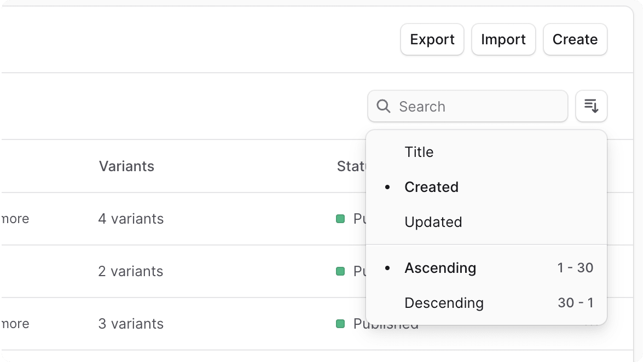This screenshot has height=362, width=644.
Task: Open the sort options icon button
Action: [x=591, y=106]
